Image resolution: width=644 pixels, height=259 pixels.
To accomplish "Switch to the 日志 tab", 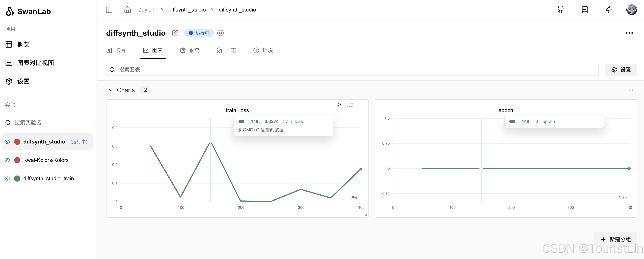I will point(226,50).
